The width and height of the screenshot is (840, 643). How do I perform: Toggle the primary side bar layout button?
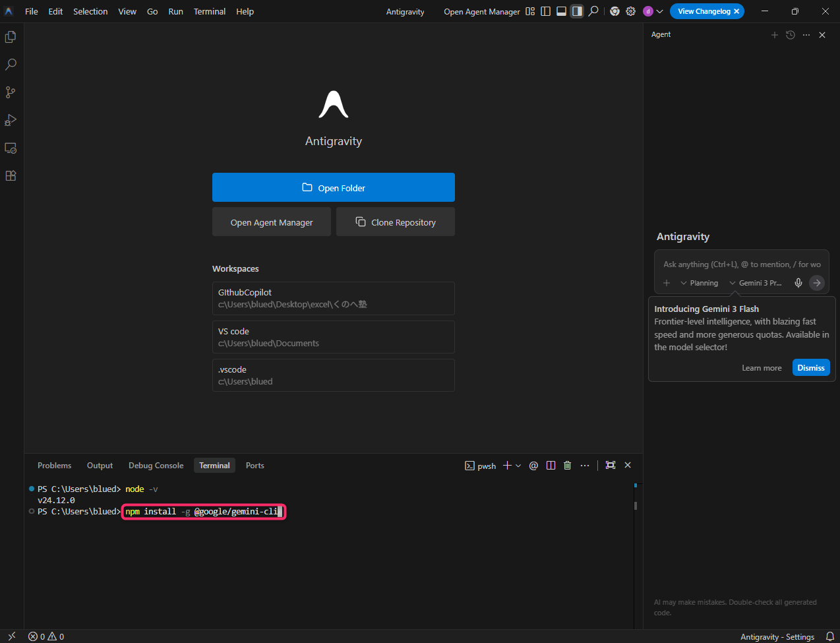point(545,11)
